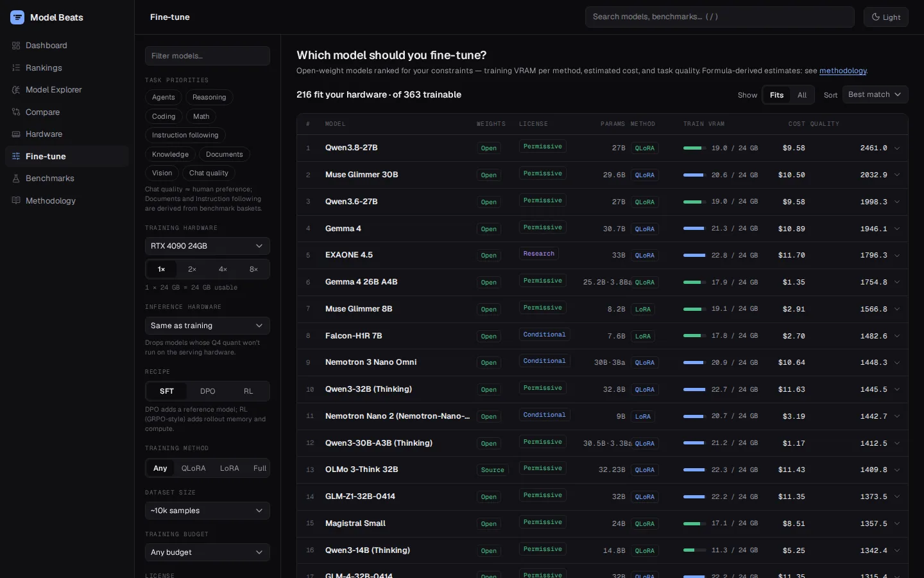Open the Same as training inference dropdown
This screenshot has width=924, height=578.
coord(207,326)
